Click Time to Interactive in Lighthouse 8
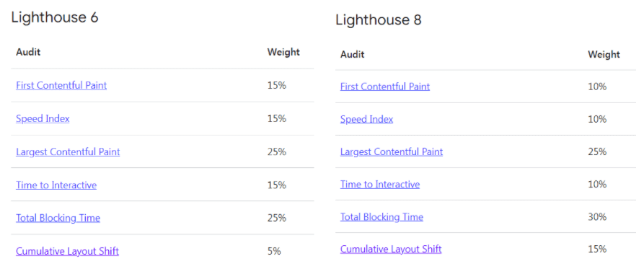Image resolution: width=644 pixels, height=269 pixels. coord(380,185)
